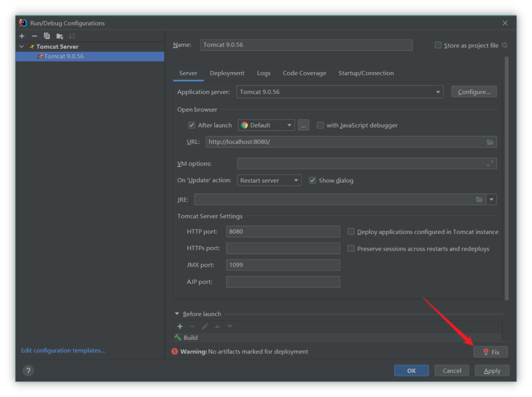The height and width of the screenshot is (397, 532).
Task: Click the Fix button
Action: (x=490, y=352)
